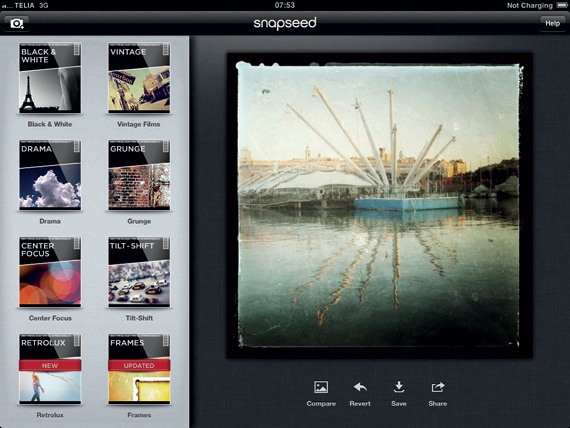Tap the battery icon in status bar
The width and height of the screenshot is (570, 428).
(x=562, y=5)
